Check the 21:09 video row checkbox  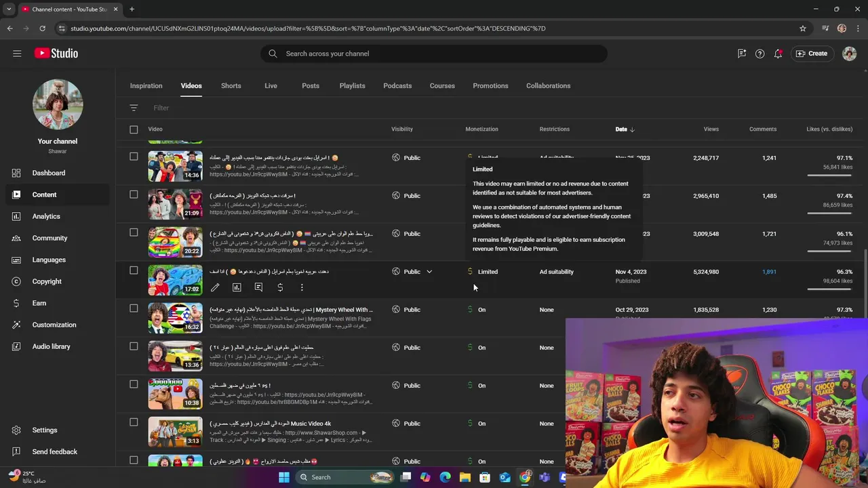pyautogui.click(x=134, y=195)
